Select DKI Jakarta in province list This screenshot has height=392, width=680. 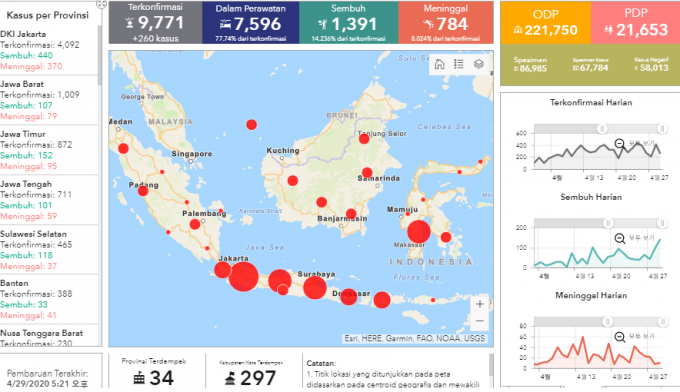click(49, 50)
